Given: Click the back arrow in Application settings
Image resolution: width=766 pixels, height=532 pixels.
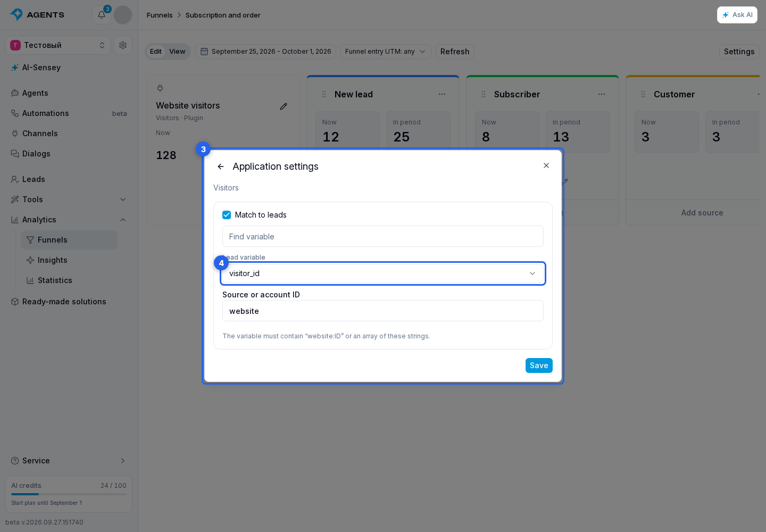Looking at the screenshot, I should pos(221,167).
